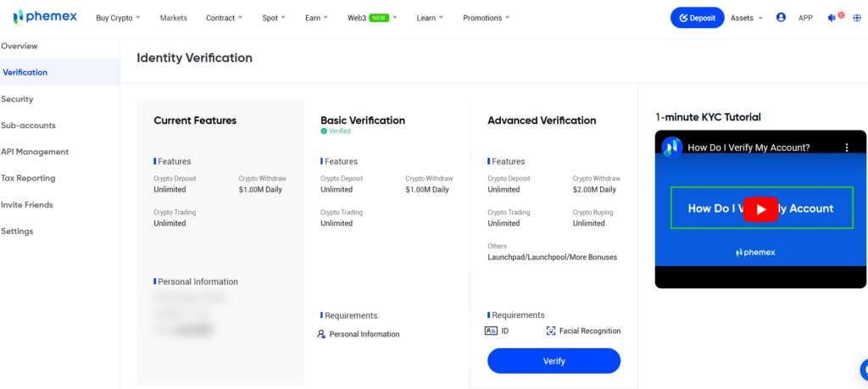Click 'Launchpad/Launchpool/More Bonuses' text
This screenshot has height=389, width=868.
click(x=552, y=258)
